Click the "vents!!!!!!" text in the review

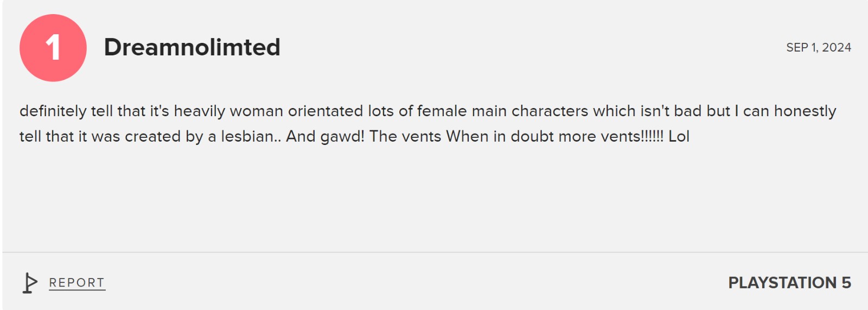tap(632, 136)
